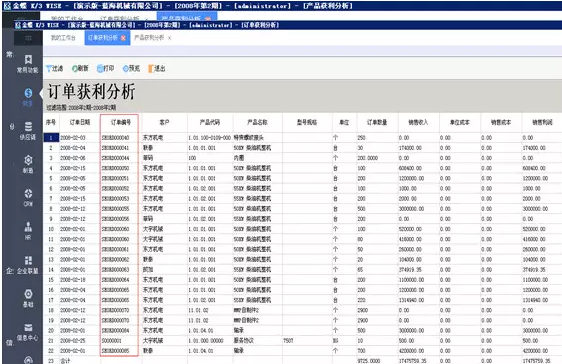
Task: Click the 产品名称 column header
Action: pyautogui.click(x=257, y=122)
